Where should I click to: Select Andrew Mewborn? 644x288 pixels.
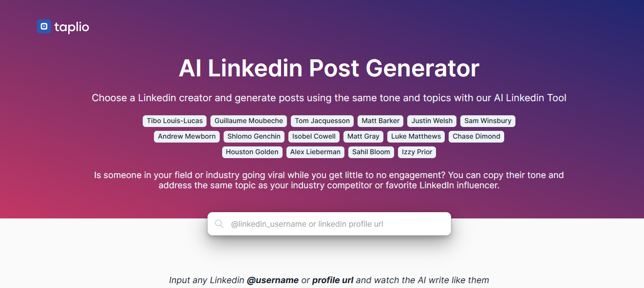(x=187, y=136)
